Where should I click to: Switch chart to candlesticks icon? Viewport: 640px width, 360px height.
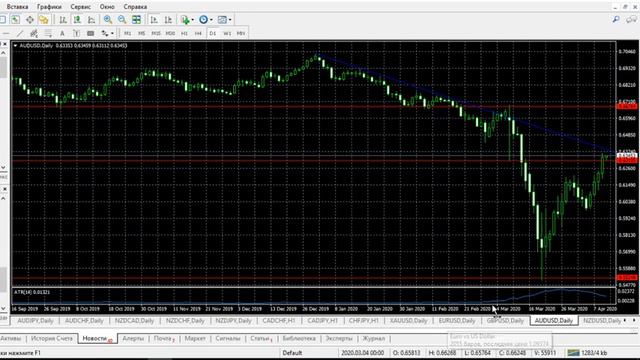pos(77,20)
